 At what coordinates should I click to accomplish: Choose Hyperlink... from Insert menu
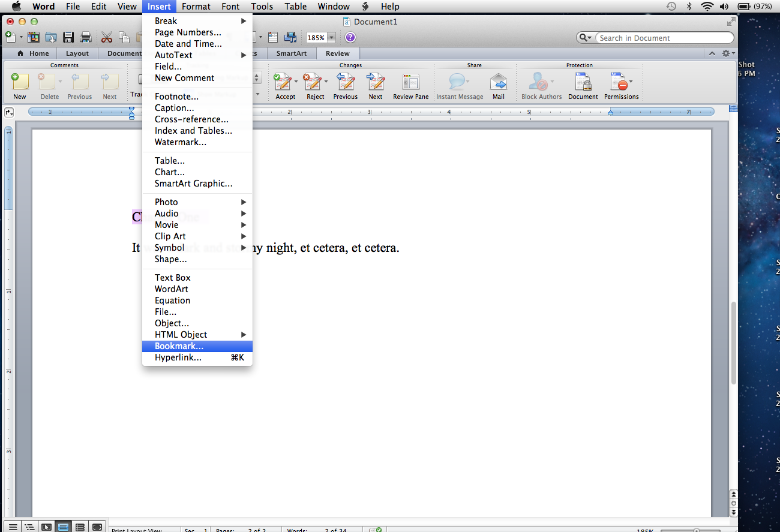197,357
